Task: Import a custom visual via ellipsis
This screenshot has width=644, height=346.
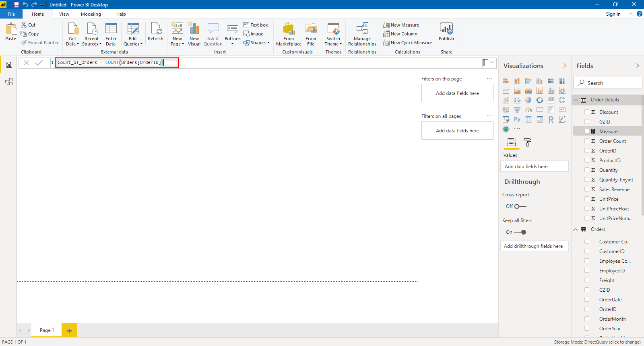Action: [517, 129]
